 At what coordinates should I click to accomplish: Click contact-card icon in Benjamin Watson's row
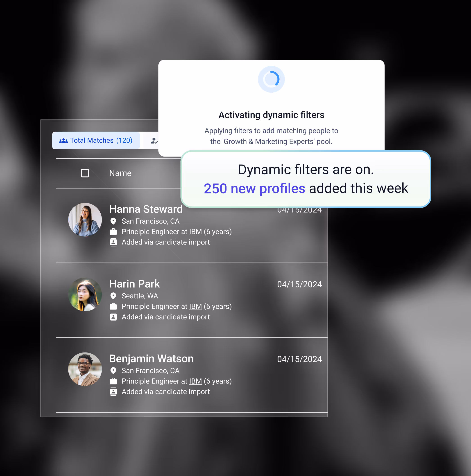(x=113, y=391)
